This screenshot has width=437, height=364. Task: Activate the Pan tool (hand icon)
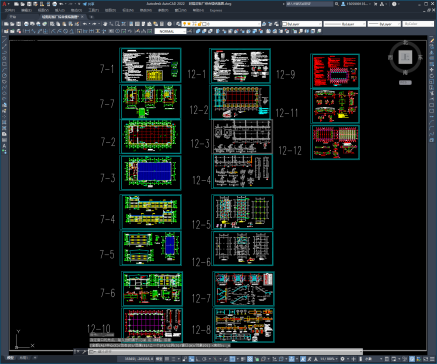[x=105, y=24]
